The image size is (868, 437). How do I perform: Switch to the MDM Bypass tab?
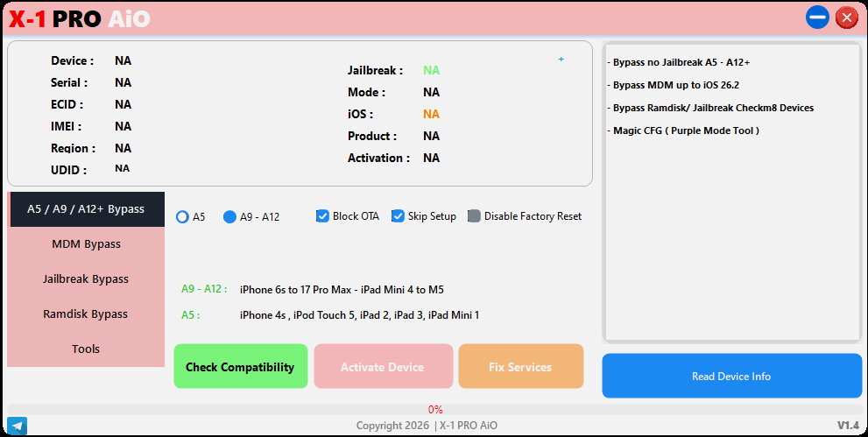[86, 244]
